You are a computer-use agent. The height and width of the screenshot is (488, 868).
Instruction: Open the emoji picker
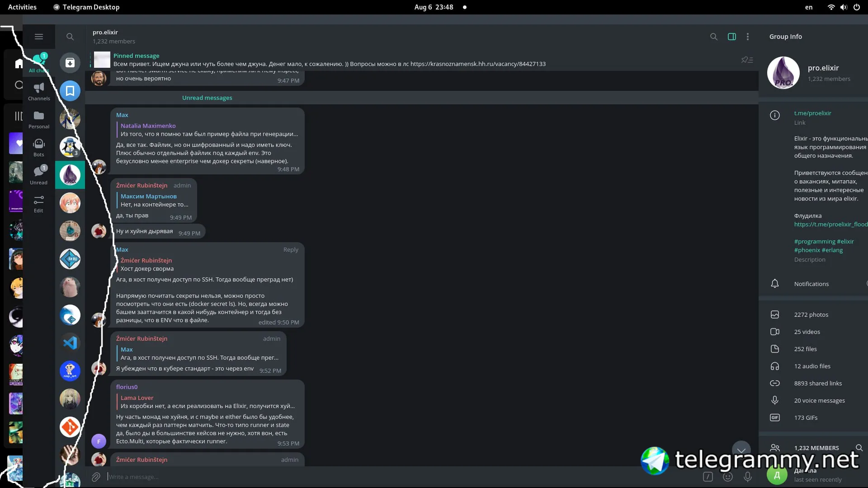pos(728,477)
